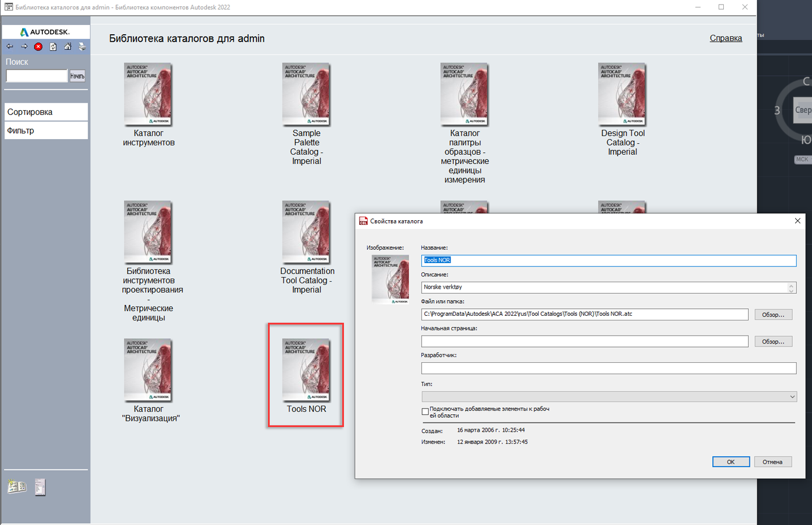The height and width of the screenshot is (525, 812).
Task: Close the Свойства каталога dialog
Action: pos(797,221)
